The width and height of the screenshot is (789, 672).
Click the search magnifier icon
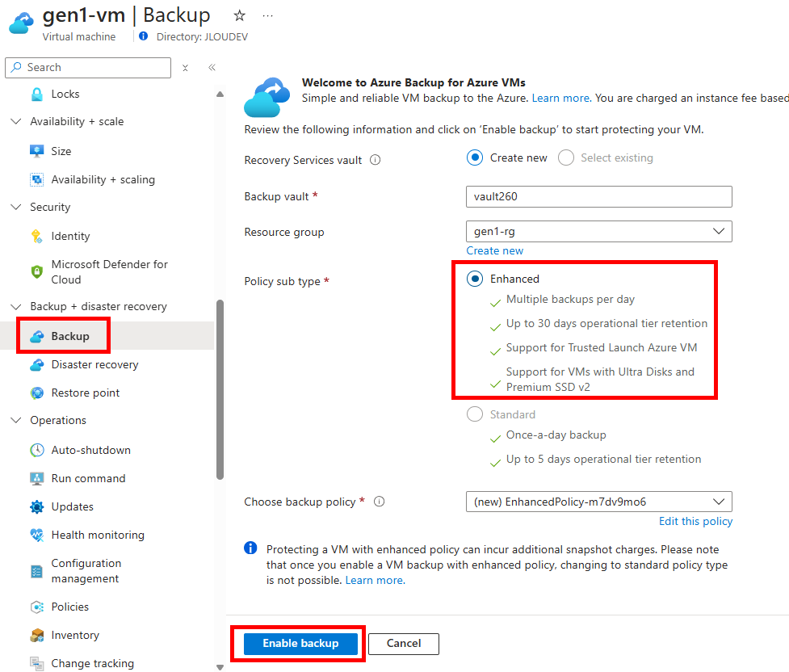pyautogui.click(x=17, y=67)
